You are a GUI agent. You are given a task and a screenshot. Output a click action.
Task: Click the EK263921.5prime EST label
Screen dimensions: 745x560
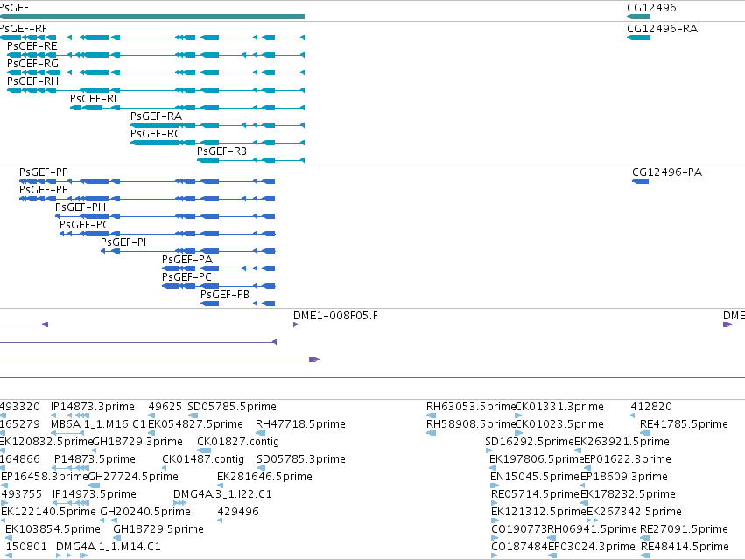[x=622, y=442]
